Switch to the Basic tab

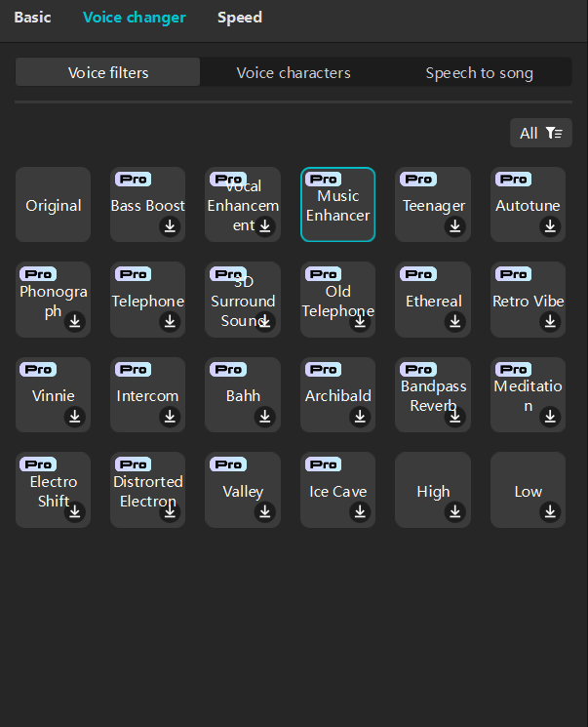tap(32, 18)
